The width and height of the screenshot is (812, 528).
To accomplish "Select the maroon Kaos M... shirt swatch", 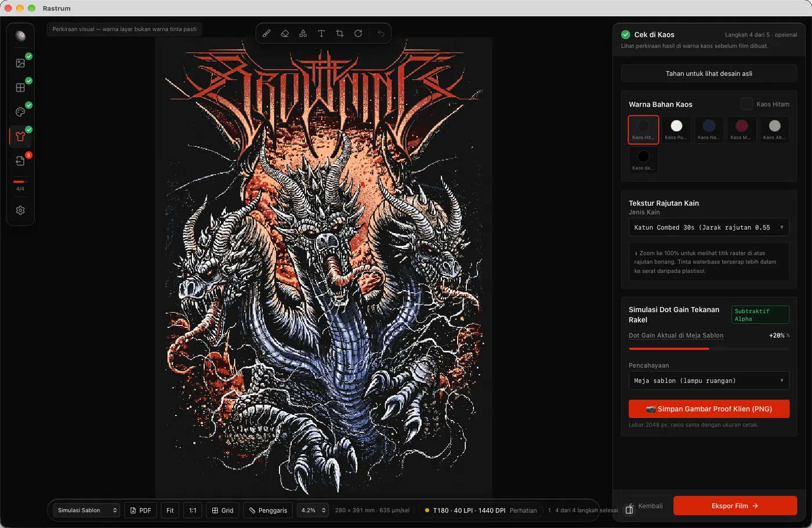I will [x=741, y=129].
